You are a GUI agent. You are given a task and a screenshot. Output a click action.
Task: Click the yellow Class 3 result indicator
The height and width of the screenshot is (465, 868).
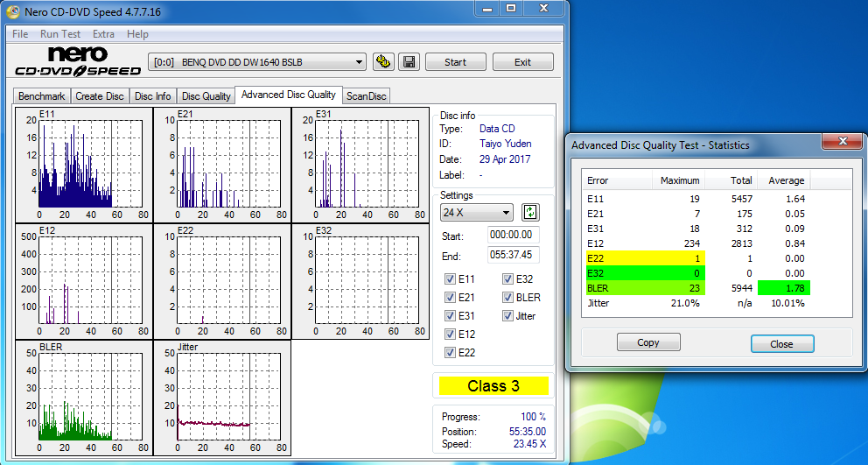pyautogui.click(x=493, y=385)
